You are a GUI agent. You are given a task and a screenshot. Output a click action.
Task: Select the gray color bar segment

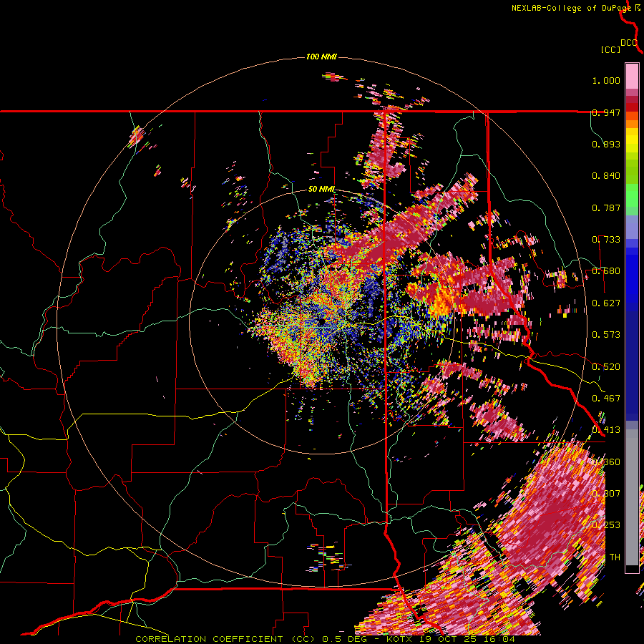pos(632,496)
